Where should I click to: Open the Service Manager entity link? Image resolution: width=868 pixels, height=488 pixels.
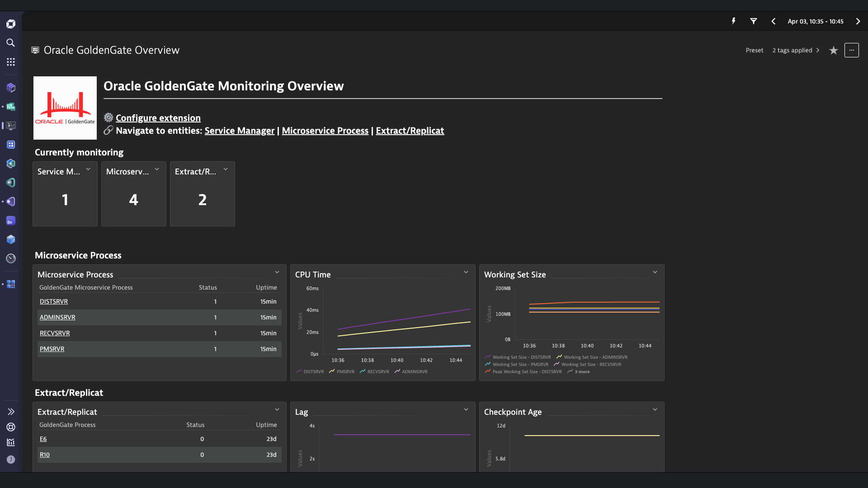(240, 131)
